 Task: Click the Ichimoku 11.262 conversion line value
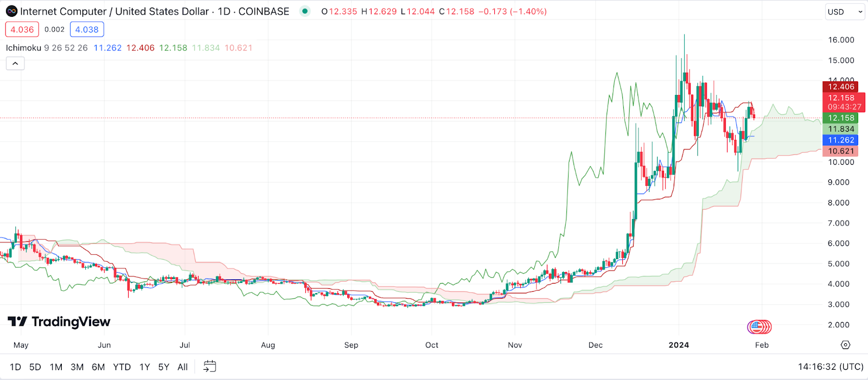[107, 48]
